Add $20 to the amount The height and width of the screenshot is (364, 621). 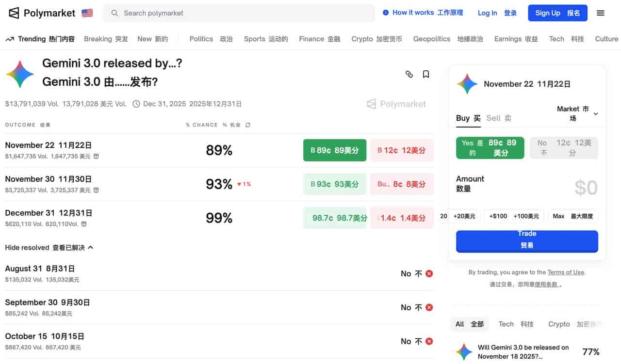pyautogui.click(x=459, y=216)
